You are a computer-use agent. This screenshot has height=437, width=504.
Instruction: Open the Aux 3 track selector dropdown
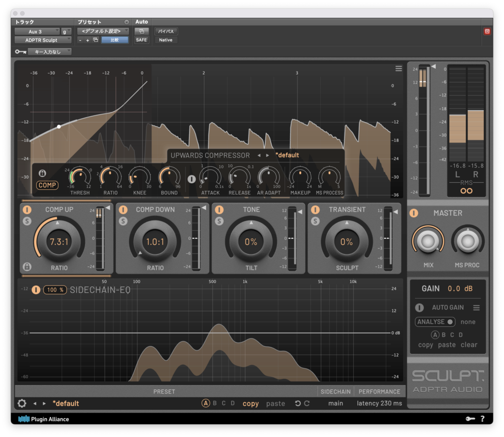coord(37,31)
